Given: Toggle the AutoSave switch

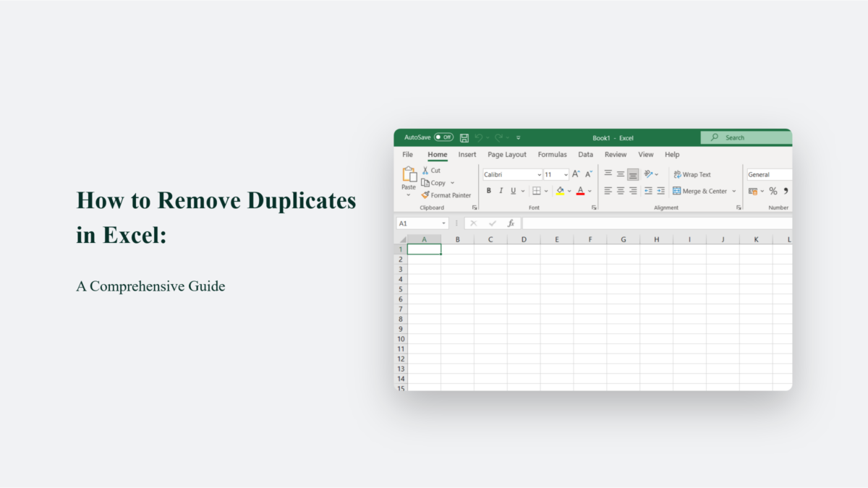Looking at the screenshot, I should [443, 137].
